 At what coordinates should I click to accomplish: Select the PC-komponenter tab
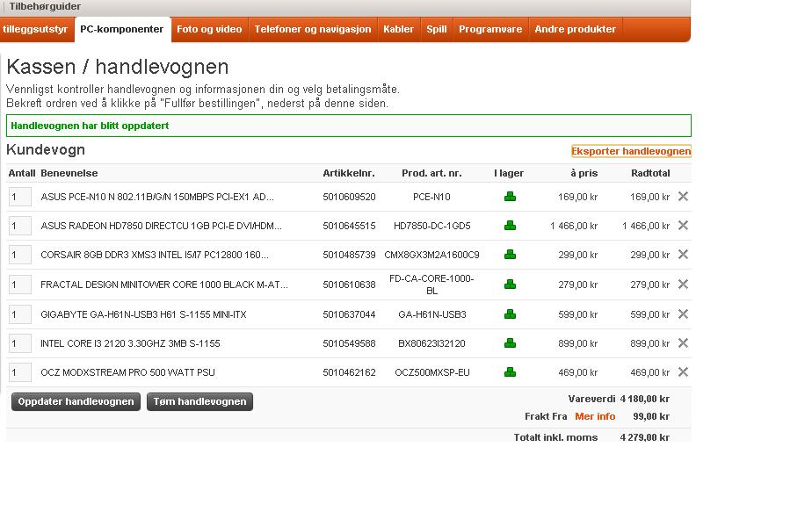pos(122,30)
